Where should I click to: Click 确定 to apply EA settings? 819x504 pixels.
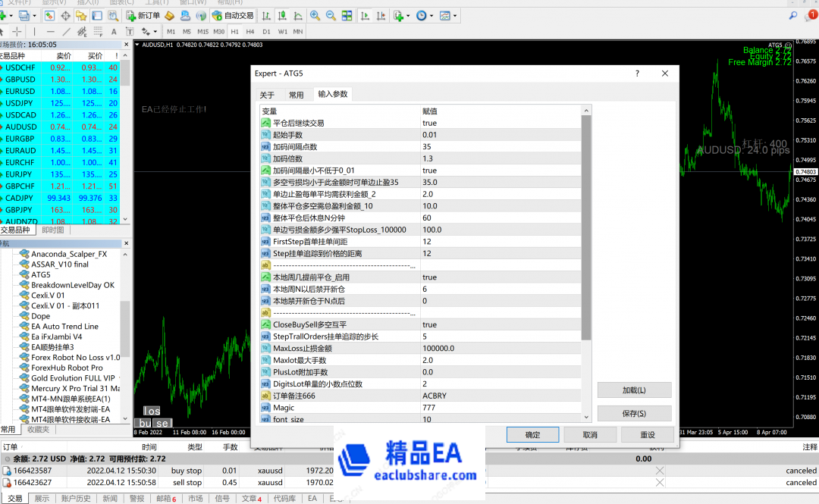pos(532,434)
